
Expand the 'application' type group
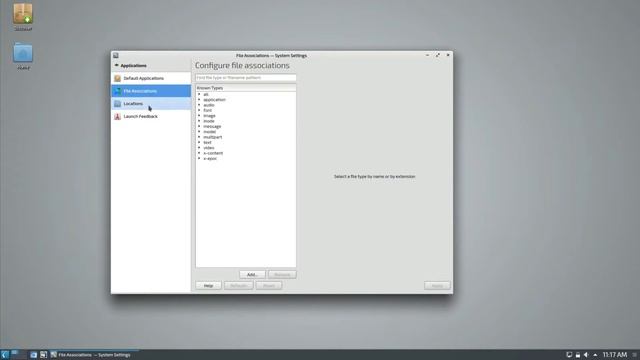tap(199, 100)
